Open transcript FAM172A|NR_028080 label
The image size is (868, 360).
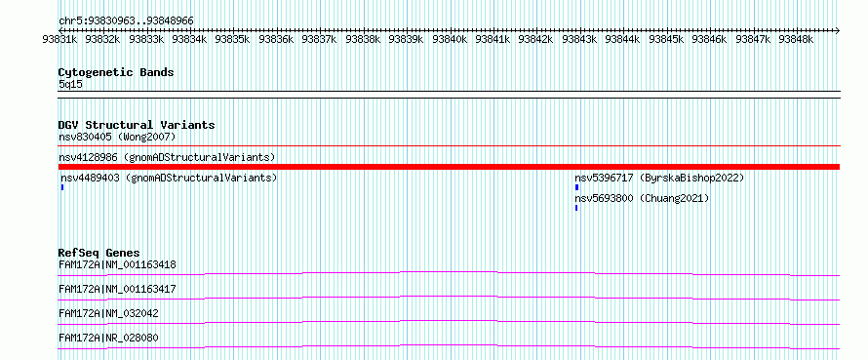point(108,338)
